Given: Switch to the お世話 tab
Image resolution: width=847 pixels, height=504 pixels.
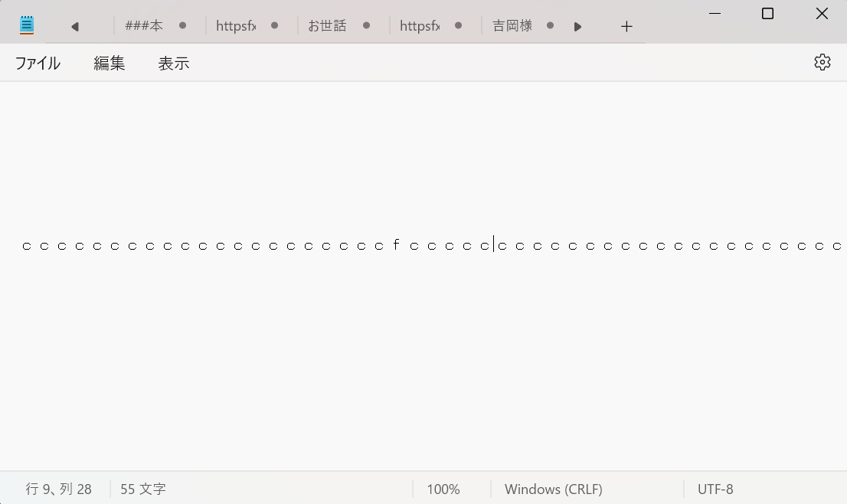Looking at the screenshot, I should coord(328,26).
